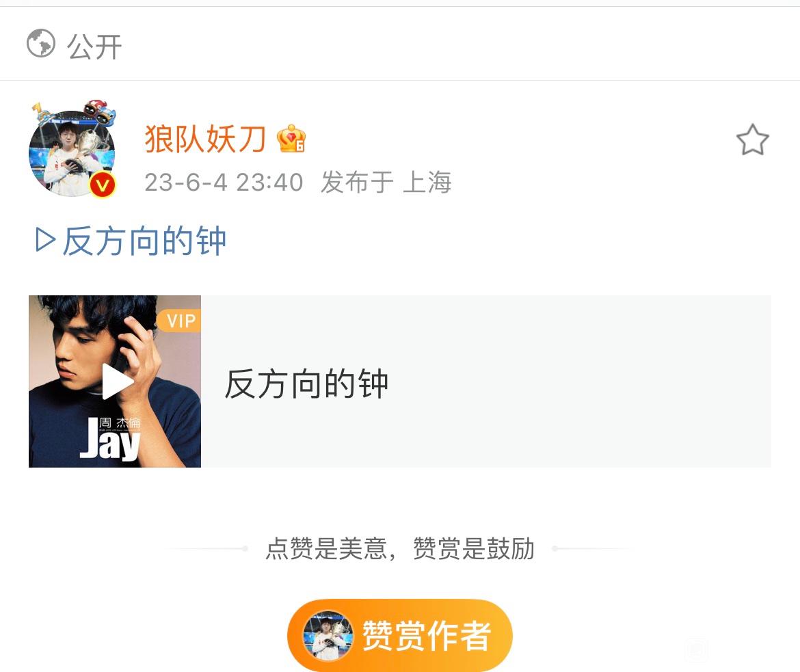Click the Jay album cover thumbnail
Image resolution: width=800 pixels, height=672 pixels.
pos(115,381)
